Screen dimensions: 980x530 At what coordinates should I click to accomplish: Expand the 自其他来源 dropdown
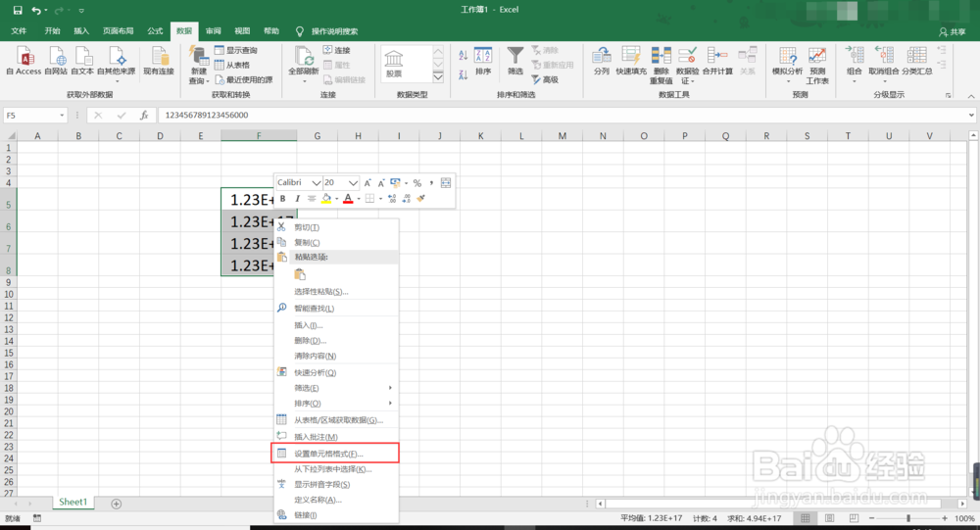click(x=117, y=81)
